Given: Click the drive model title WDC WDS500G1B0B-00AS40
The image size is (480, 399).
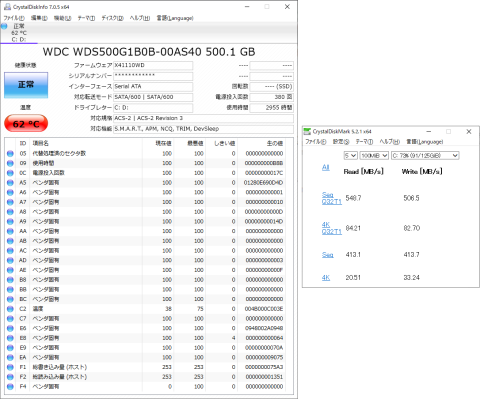Looking at the screenshot, I should click(149, 52).
